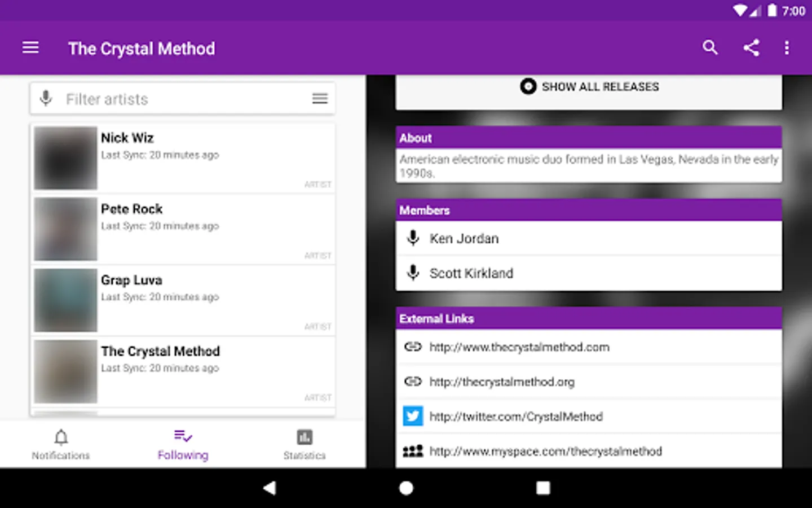Switch to the Following tab

coord(183,444)
